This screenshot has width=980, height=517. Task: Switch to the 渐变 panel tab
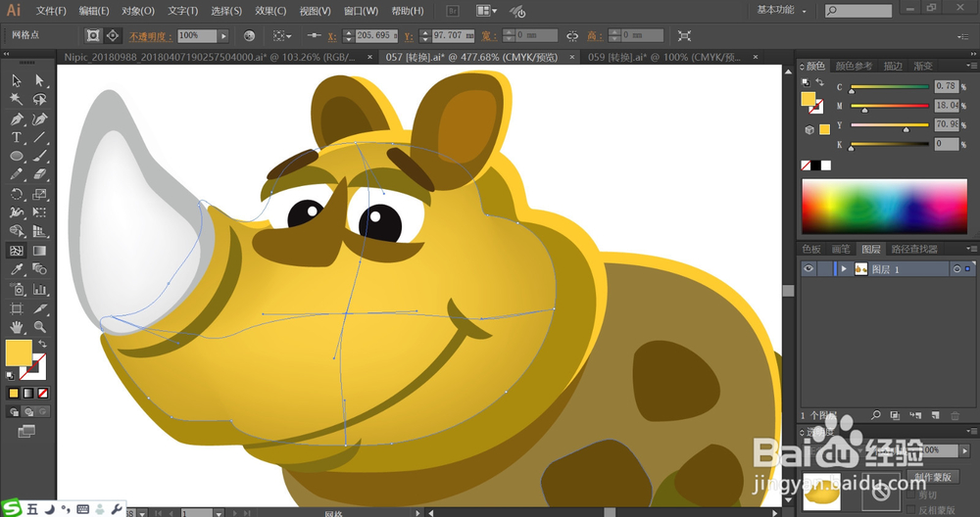click(x=922, y=66)
